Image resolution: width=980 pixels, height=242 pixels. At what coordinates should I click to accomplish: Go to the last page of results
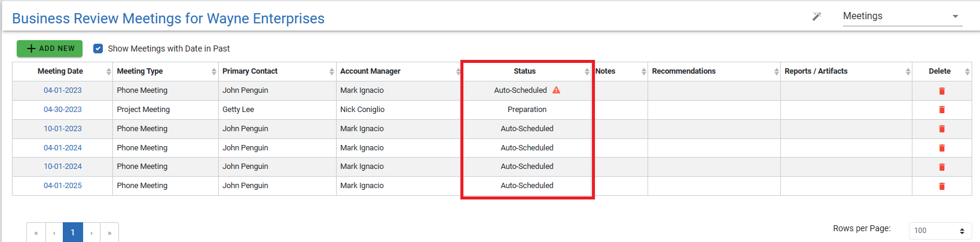[x=109, y=233]
